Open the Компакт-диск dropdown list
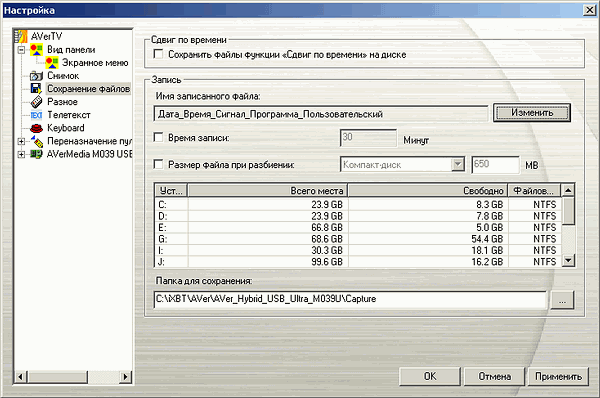This screenshot has width=600, height=398. pos(458,165)
